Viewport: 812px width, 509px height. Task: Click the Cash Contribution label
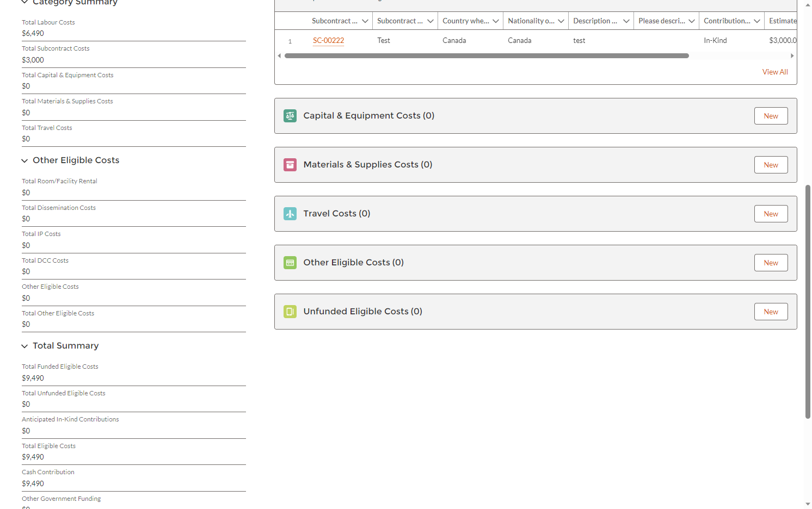coord(48,472)
